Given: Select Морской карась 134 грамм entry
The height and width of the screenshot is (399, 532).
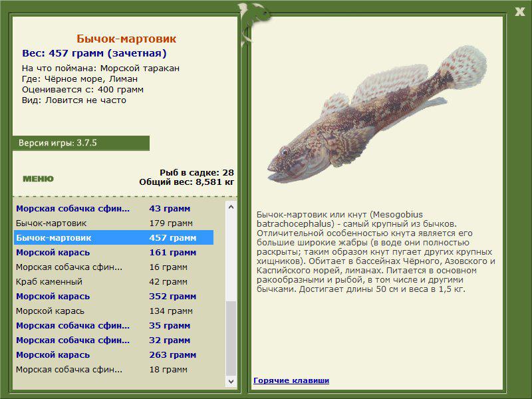Looking at the screenshot, I should [x=114, y=311].
